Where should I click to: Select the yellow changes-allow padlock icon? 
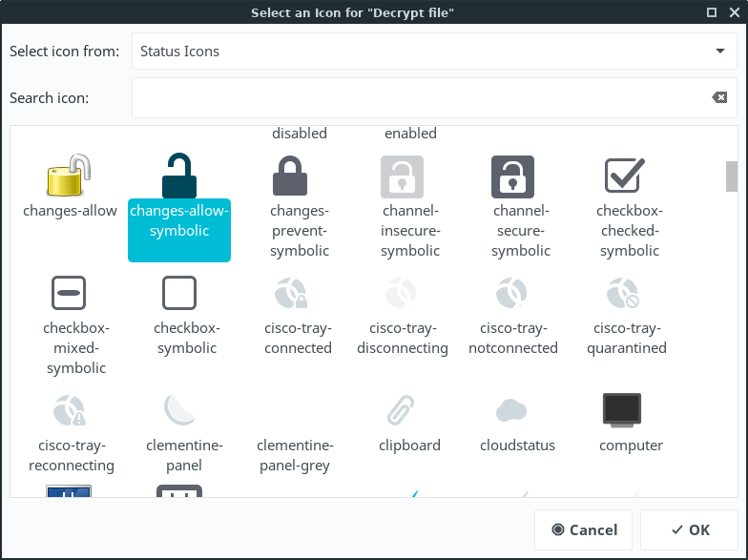tap(70, 177)
